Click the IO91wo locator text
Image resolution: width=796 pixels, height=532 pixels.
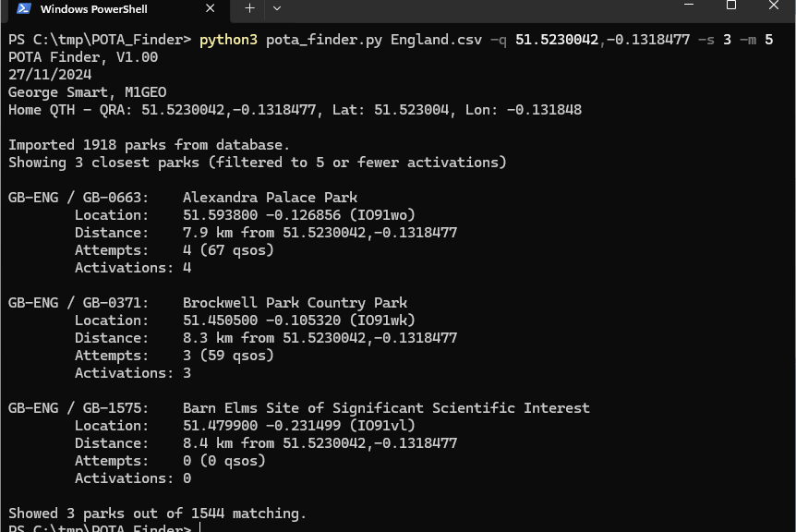click(x=382, y=215)
